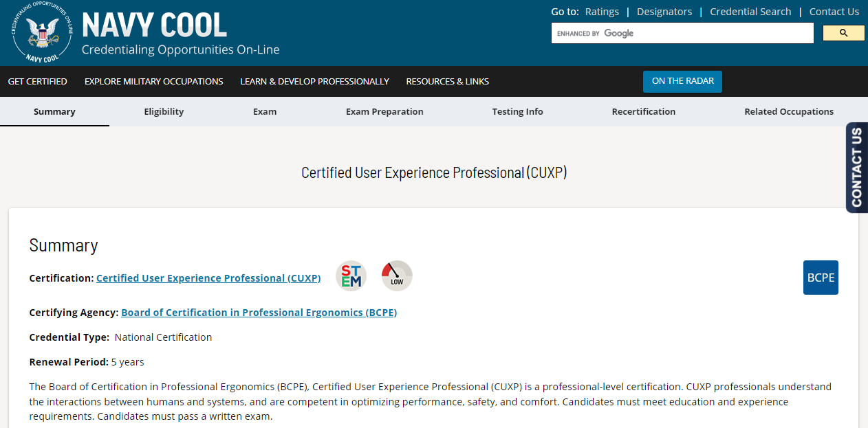Click the LOW gauge indicator icon
The width and height of the screenshot is (868, 428).
coord(397,276)
